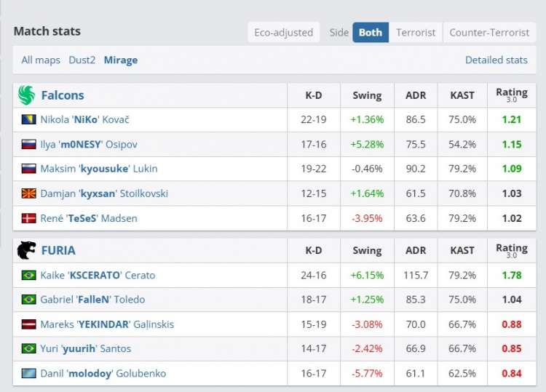Open the Detailed stats link
The width and height of the screenshot is (546, 392).
pyautogui.click(x=496, y=60)
